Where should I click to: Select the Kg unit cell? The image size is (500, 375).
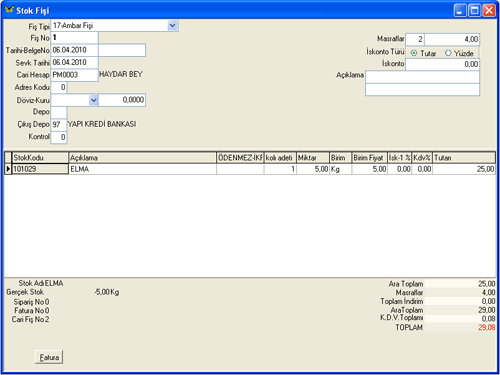(340, 169)
